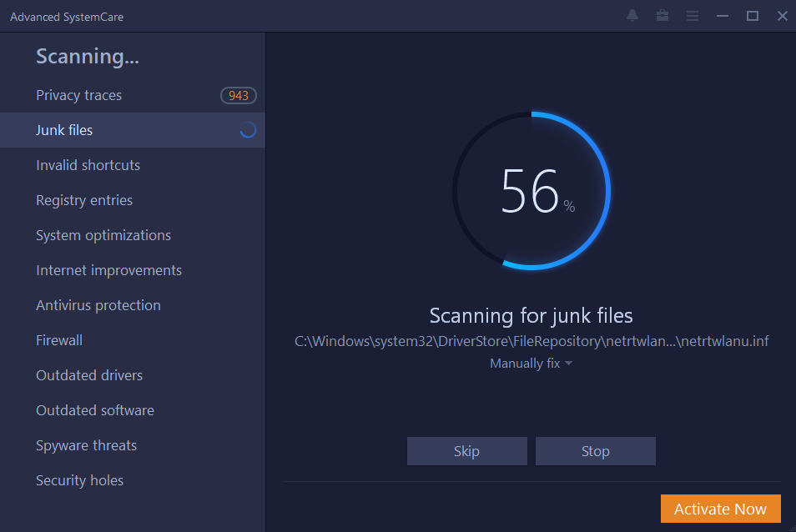
Task: Click the 943 privacy traces badge
Action: pyautogui.click(x=238, y=95)
